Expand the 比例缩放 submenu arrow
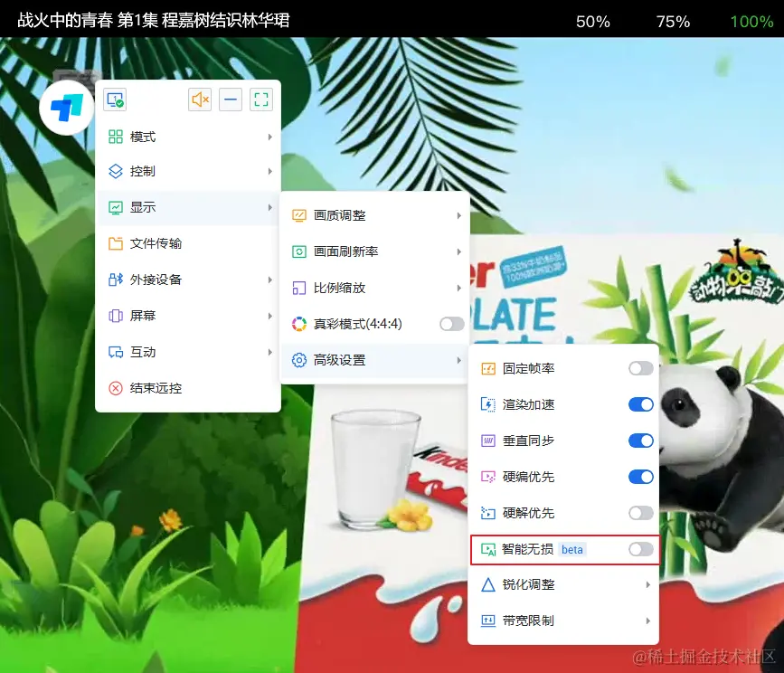784x673 pixels. click(459, 288)
